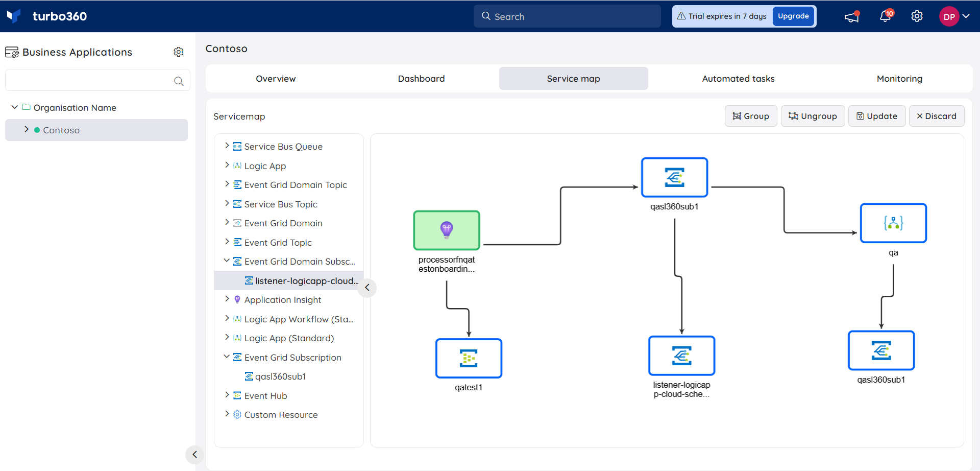Click the Application Insight bulb icon

coord(237,300)
